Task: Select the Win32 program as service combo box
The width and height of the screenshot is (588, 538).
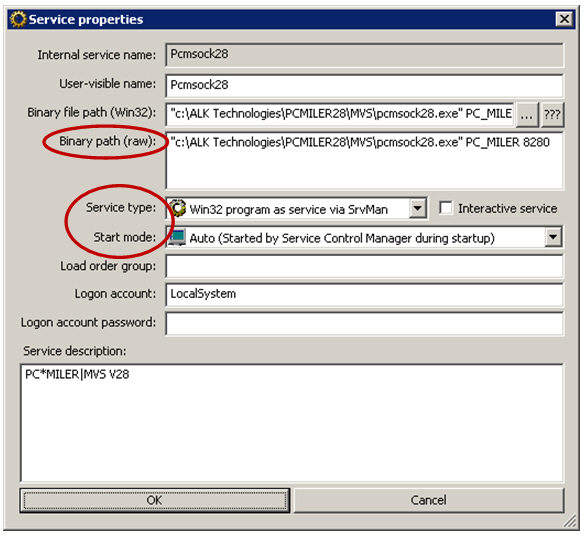Action: tap(296, 208)
